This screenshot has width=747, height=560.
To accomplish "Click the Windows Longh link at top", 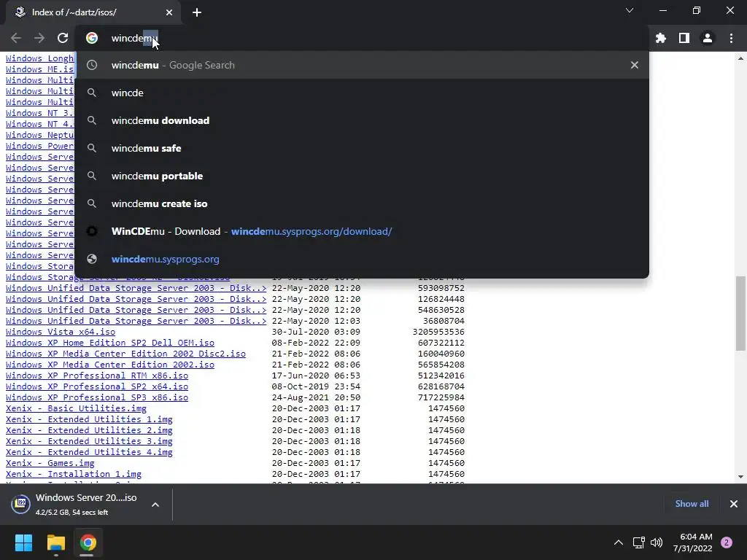I will pyautogui.click(x=40, y=58).
